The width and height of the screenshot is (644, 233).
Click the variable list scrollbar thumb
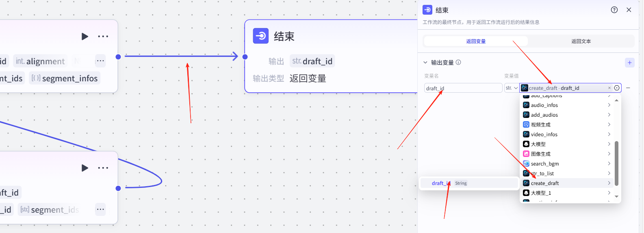click(616, 163)
